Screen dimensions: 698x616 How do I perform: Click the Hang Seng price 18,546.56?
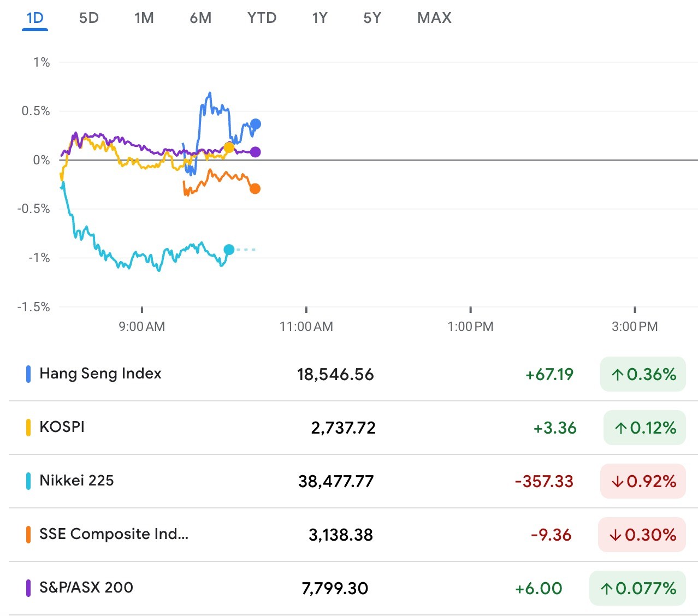pos(335,375)
